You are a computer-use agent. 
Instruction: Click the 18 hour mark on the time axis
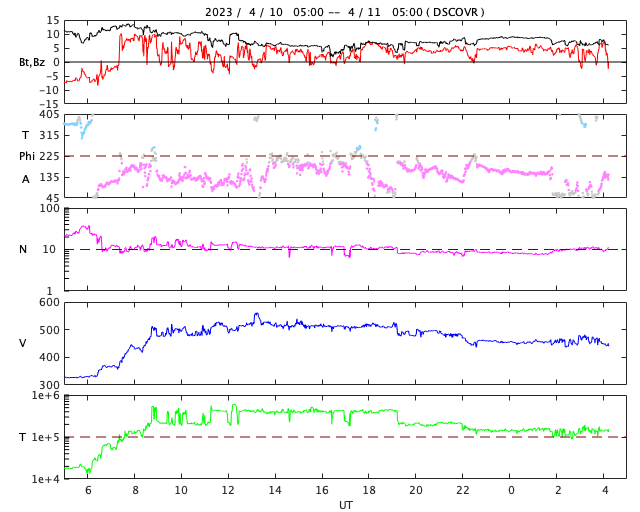click(x=369, y=491)
